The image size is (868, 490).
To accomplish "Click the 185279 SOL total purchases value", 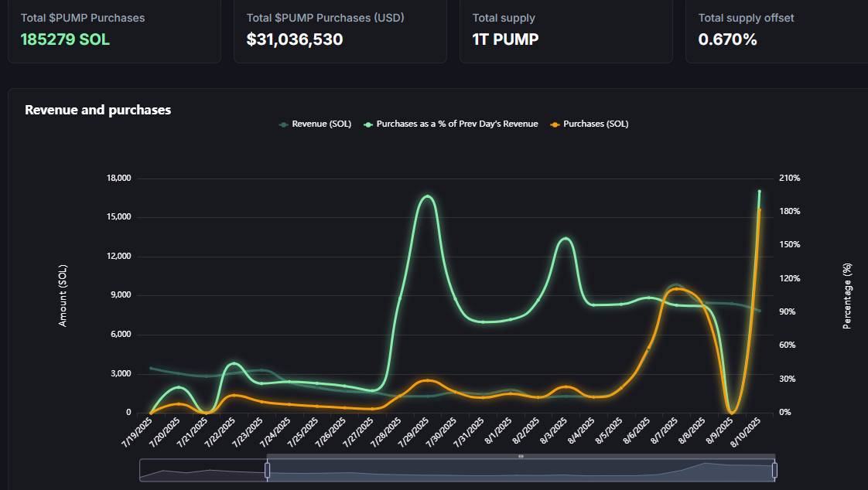I will (x=65, y=39).
